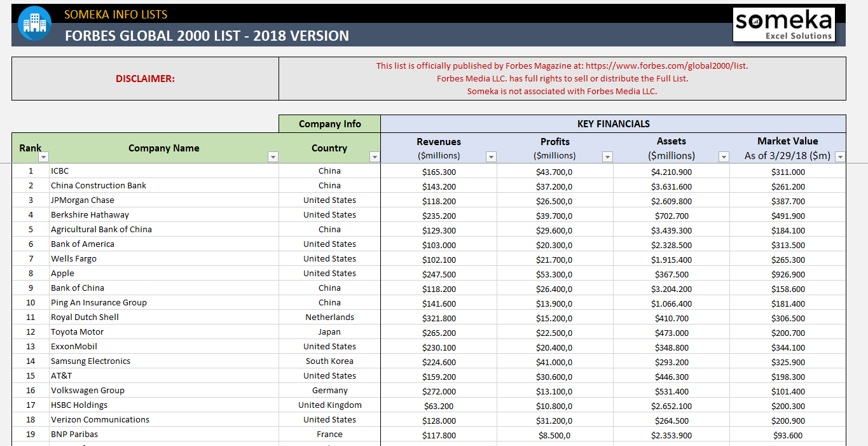Select the Volkswagen Group cell
868x446 pixels.
pyautogui.click(x=164, y=391)
